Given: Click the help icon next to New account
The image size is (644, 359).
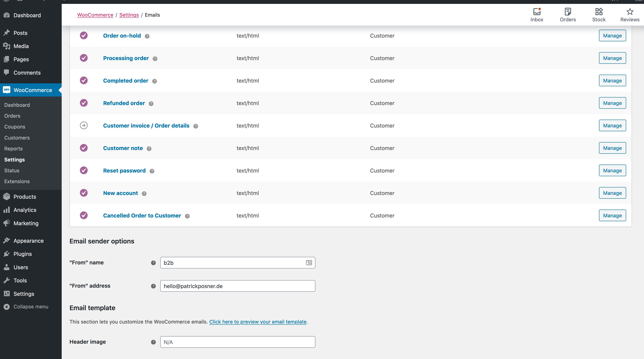Looking at the screenshot, I should pos(144,194).
